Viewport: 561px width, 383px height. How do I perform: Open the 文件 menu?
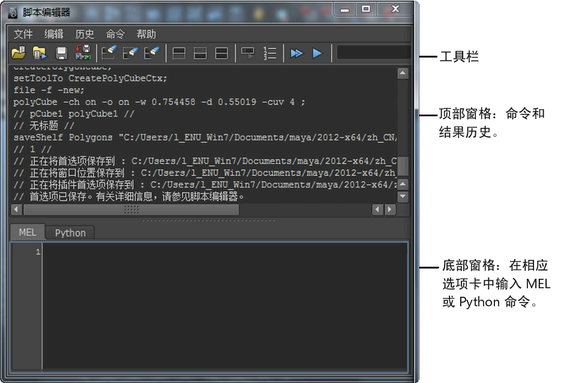click(x=23, y=34)
